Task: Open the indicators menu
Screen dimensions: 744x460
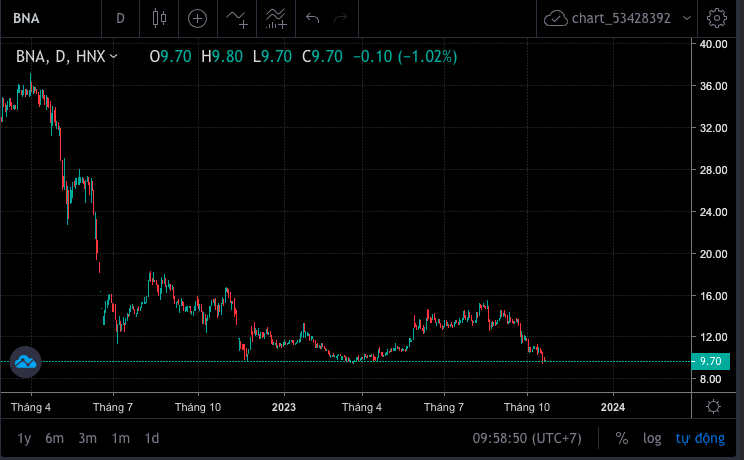Action: tap(237, 19)
